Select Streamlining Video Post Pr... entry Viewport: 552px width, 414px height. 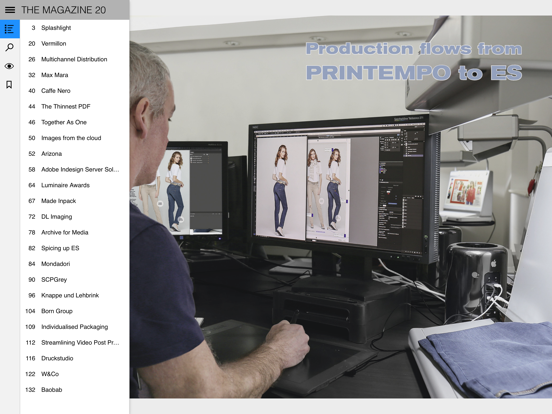point(75,343)
